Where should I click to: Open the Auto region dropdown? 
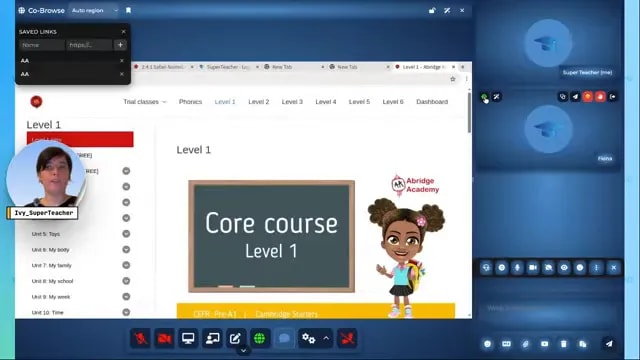[x=93, y=10]
